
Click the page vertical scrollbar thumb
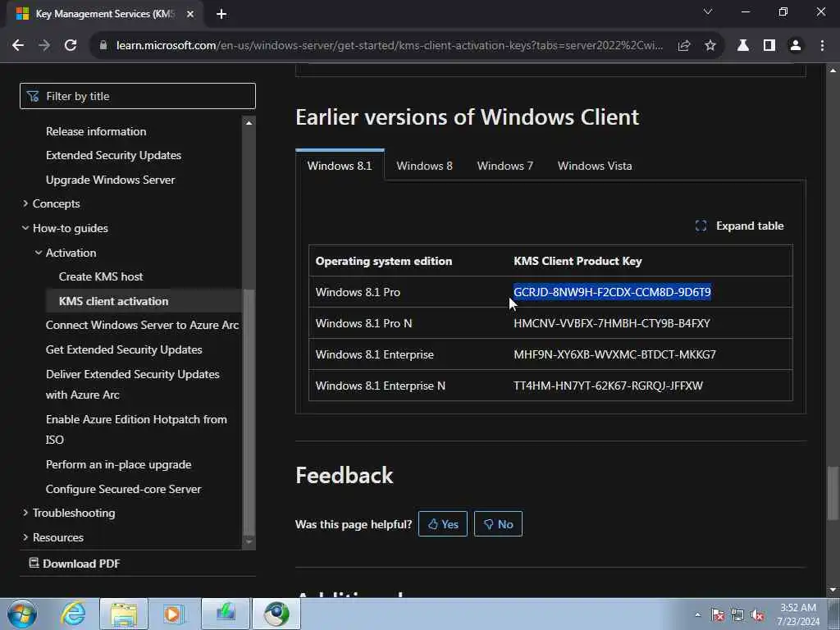point(832,493)
